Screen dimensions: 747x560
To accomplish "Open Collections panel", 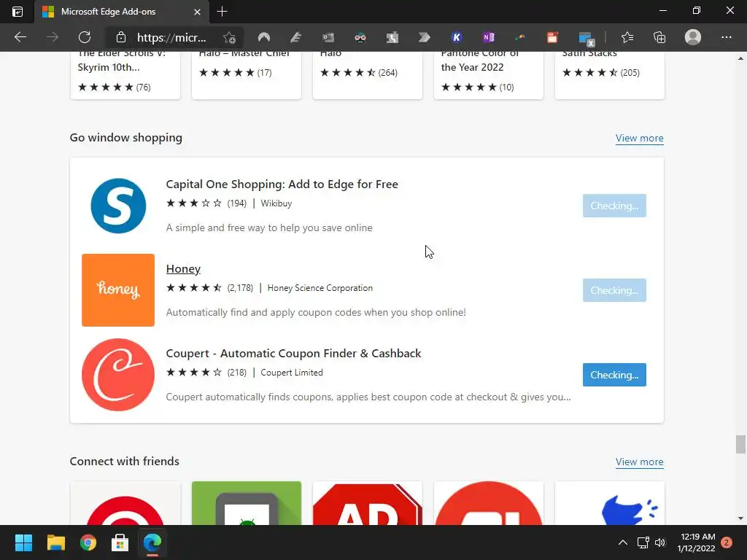I will 659,37.
